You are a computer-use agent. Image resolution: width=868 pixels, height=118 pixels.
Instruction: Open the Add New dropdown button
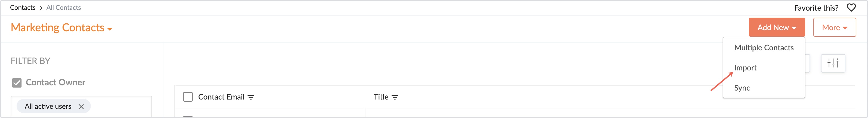pos(776,27)
